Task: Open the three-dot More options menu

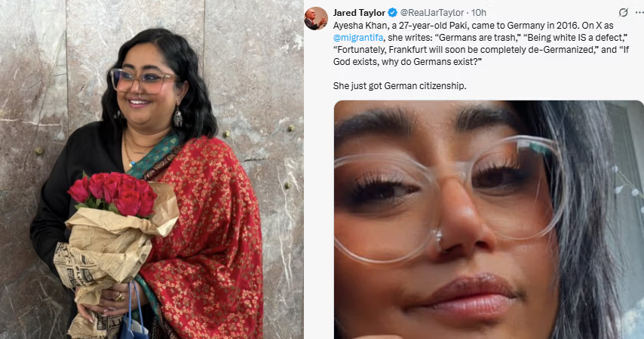Action: pyautogui.click(x=639, y=12)
